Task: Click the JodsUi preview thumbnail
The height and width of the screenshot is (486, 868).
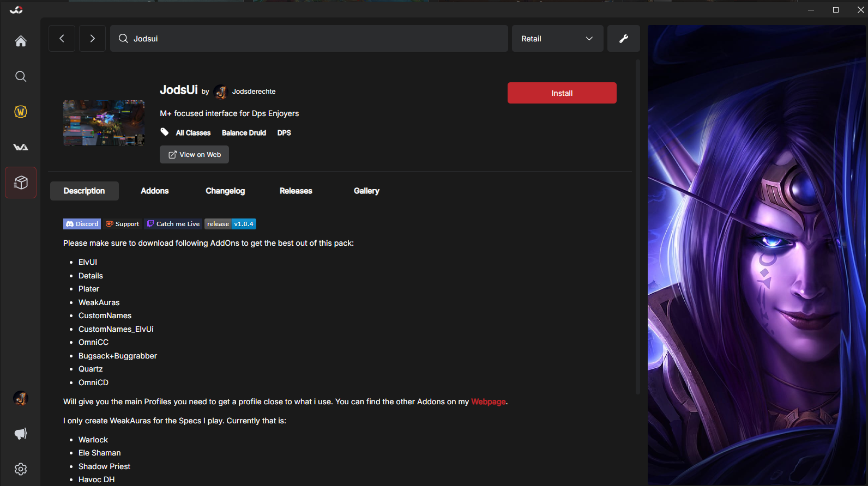Action: click(104, 123)
